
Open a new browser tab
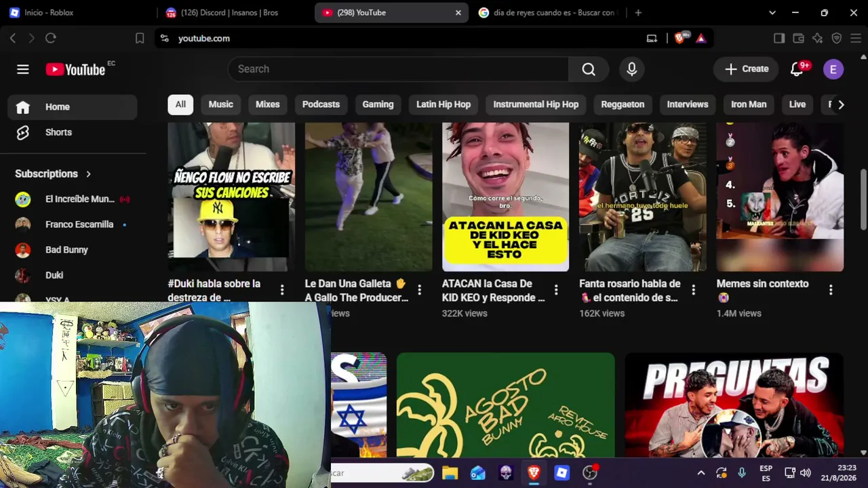[x=638, y=12]
